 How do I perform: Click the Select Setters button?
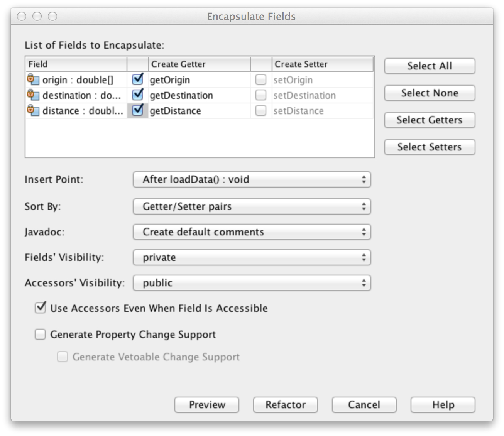[x=430, y=147]
